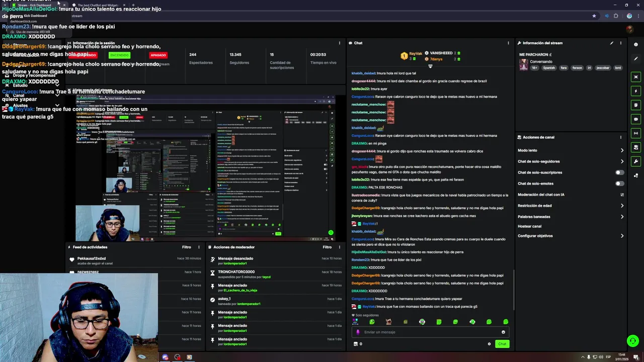Toggle the chat widget sidebar icon
644x362 pixels.
pos(636,119)
